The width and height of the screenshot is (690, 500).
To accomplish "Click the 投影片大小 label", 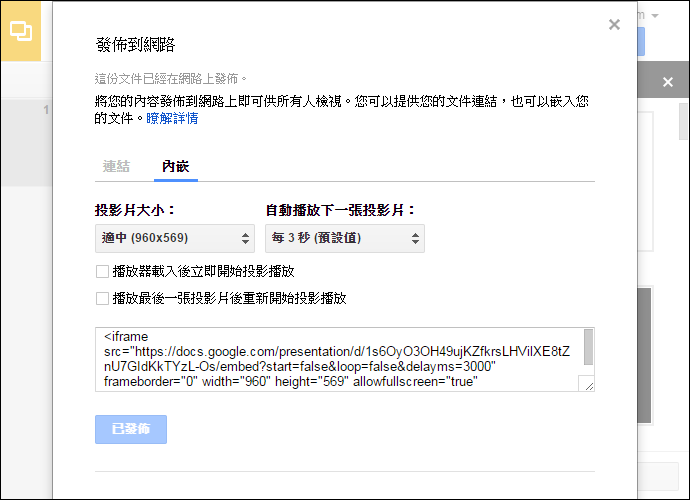I will (x=135, y=210).
